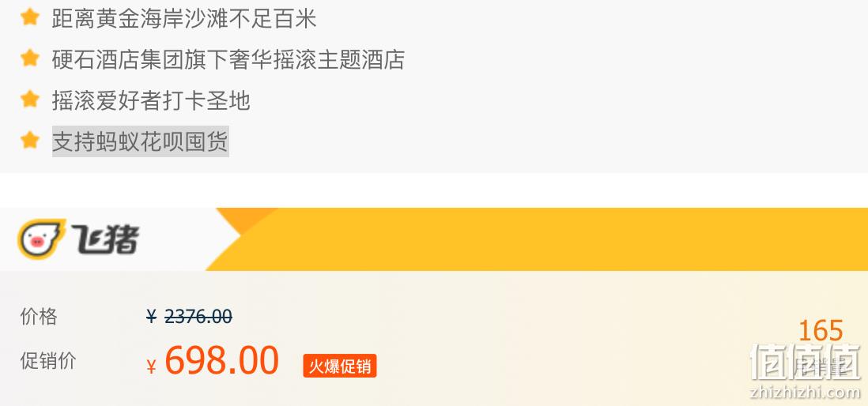Click the 促销价 label

point(48,361)
